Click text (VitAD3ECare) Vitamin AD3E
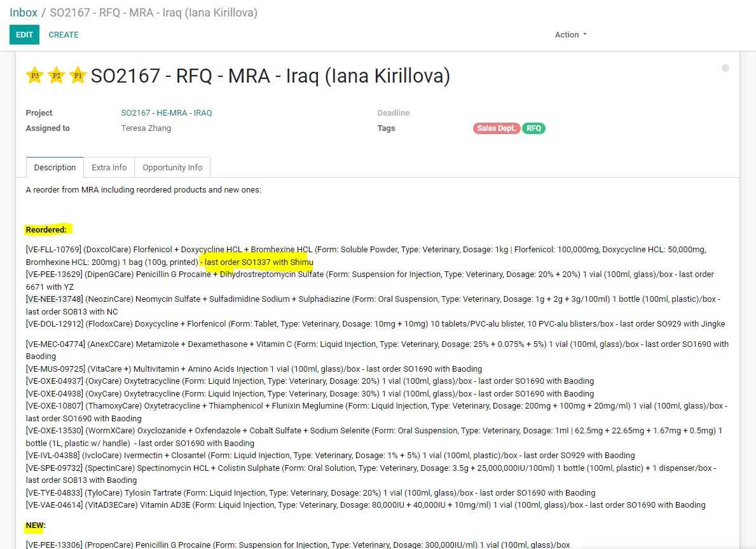The height and width of the screenshot is (549, 756). point(138,505)
